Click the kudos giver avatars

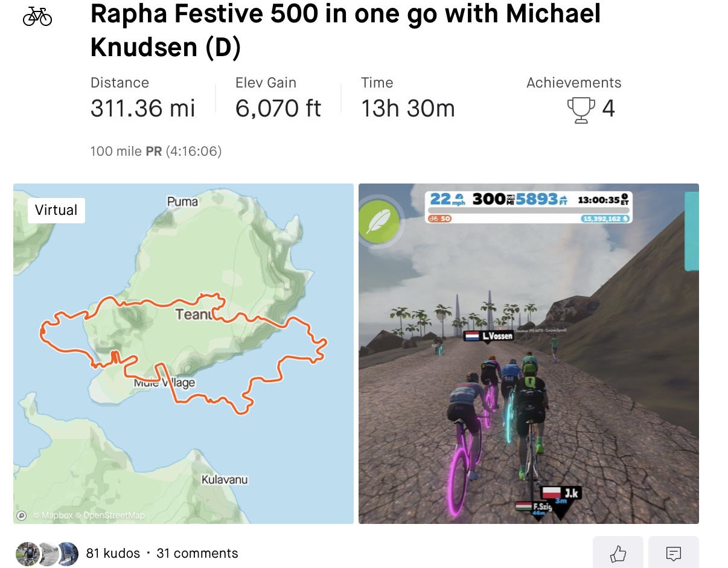(47, 554)
